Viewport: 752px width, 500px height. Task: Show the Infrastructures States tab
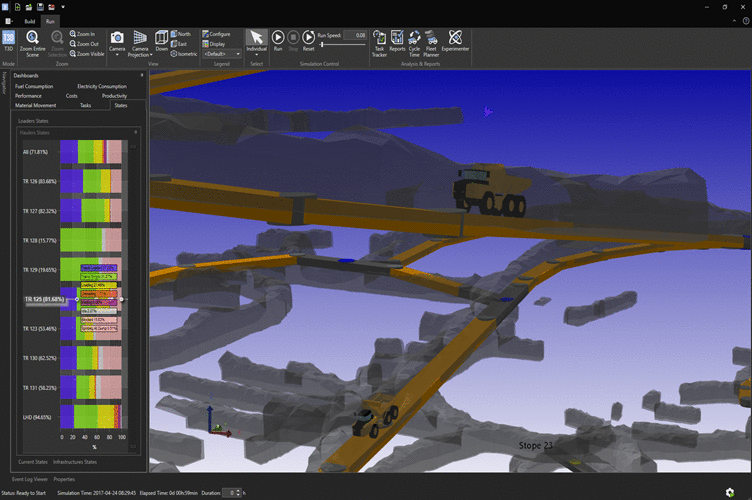point(75,462)
